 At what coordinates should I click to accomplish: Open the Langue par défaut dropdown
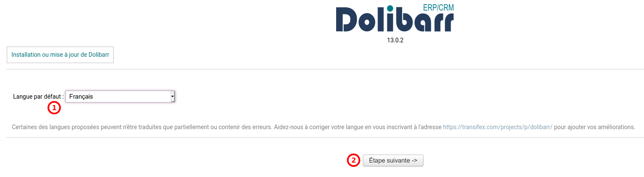pos(120,97)
